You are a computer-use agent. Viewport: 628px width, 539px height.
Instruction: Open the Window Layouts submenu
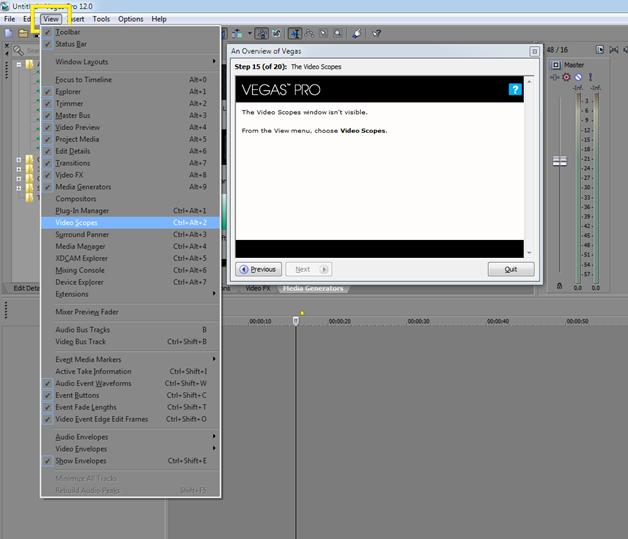[x=130, y=62]
